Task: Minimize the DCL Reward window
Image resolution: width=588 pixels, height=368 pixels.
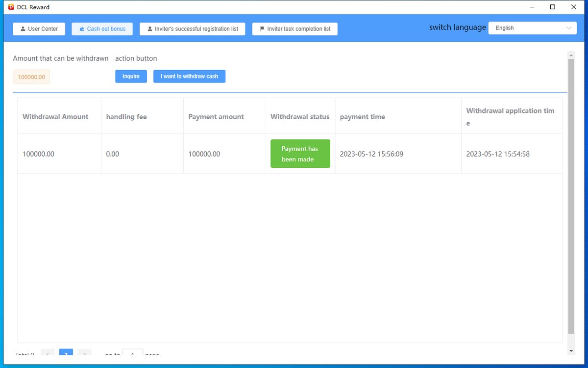Action: pos(532,7)
